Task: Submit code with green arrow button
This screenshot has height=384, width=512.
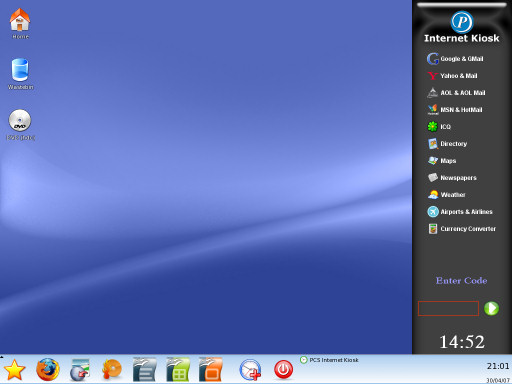Action: (491, 308)
